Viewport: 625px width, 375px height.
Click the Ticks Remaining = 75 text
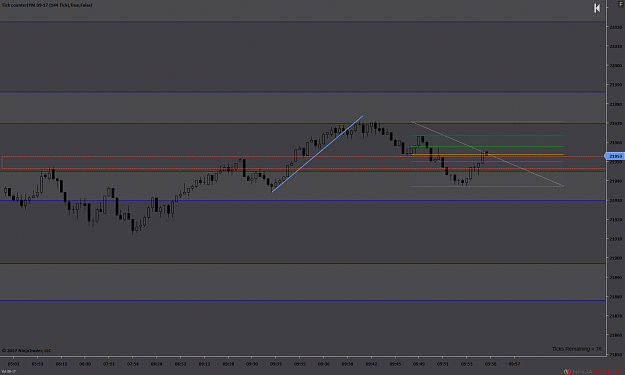(577, 349)
